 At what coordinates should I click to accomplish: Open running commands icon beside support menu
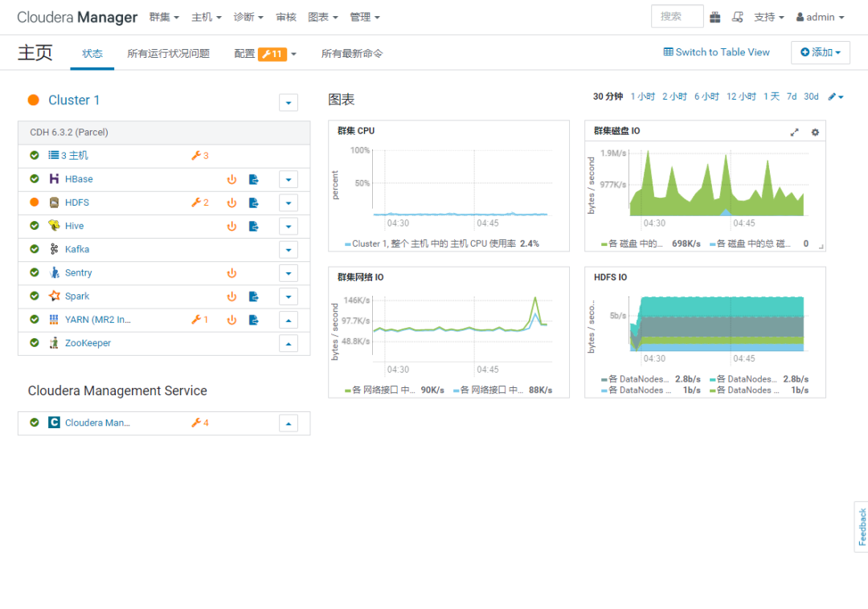click(x=737, y=17)
